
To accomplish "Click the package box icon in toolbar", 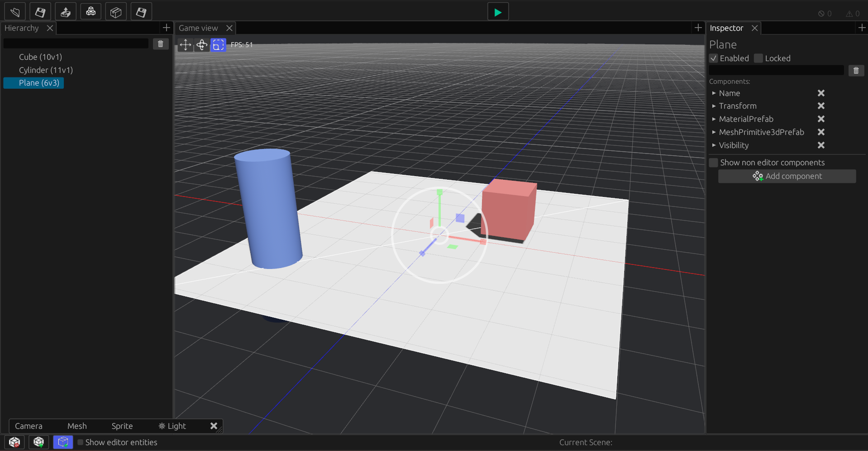I will click(x=116, y=12).
